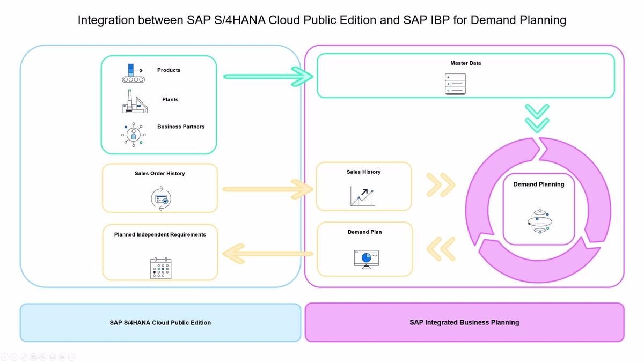Click the Demand Plan monitor pie-chart icon
Viewport: 644px width, 362px height.
(367, 259)
